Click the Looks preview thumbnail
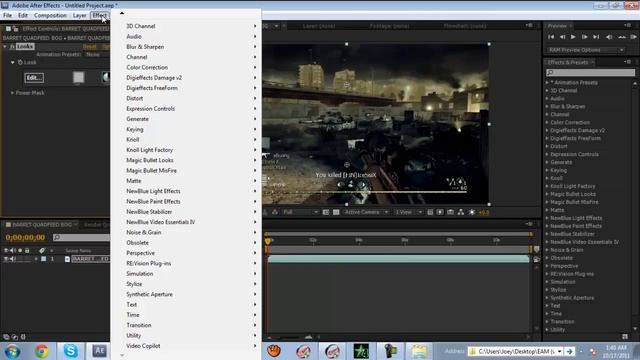 (79, 78)
